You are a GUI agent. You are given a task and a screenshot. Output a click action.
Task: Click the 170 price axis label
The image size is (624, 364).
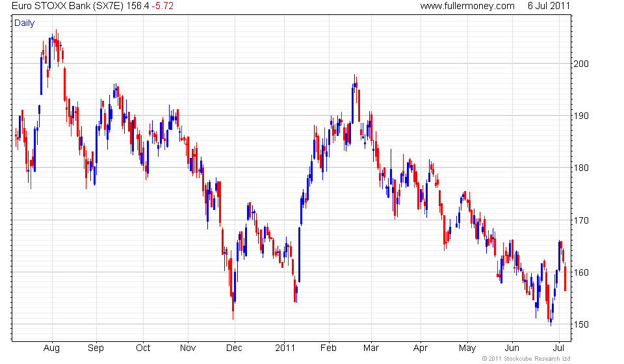(x=580, y=220)
